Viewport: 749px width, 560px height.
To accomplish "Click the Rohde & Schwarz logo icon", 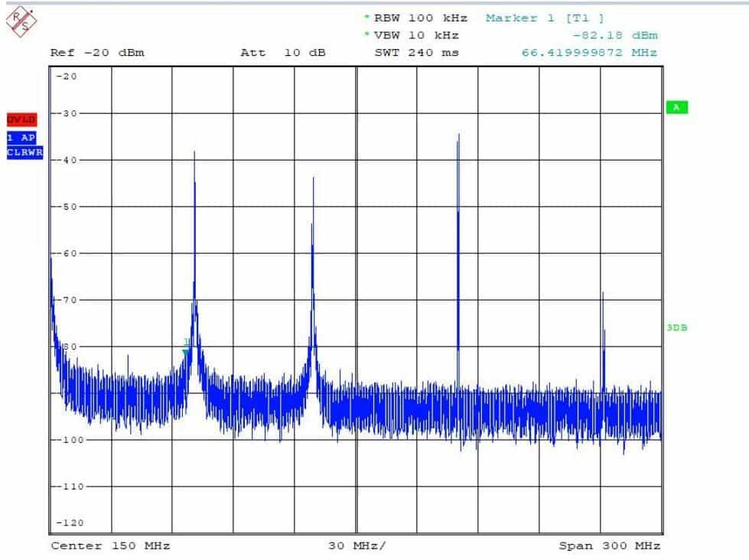I will tap(20, 20).
